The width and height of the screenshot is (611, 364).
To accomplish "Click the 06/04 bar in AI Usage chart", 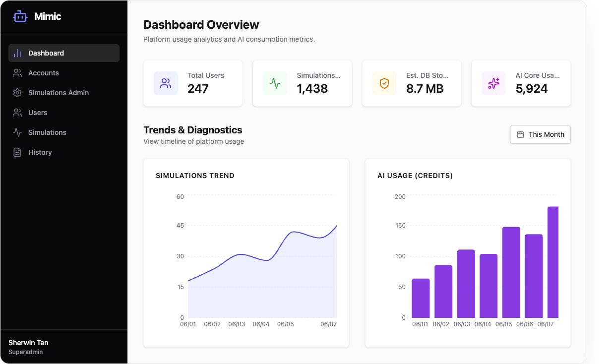I will click(489, 286).
